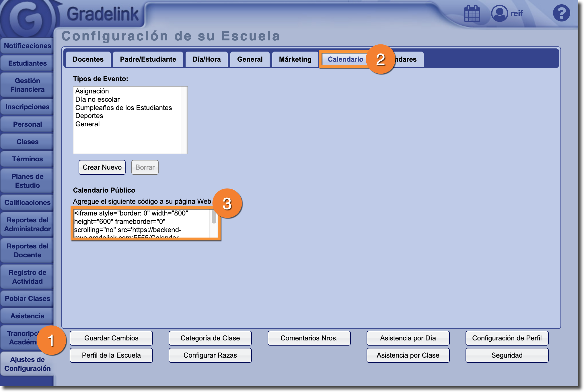Viewport: 584px width, 392px height.
Task: Click the user profile avatar icon
Action: tap(499, 13)
